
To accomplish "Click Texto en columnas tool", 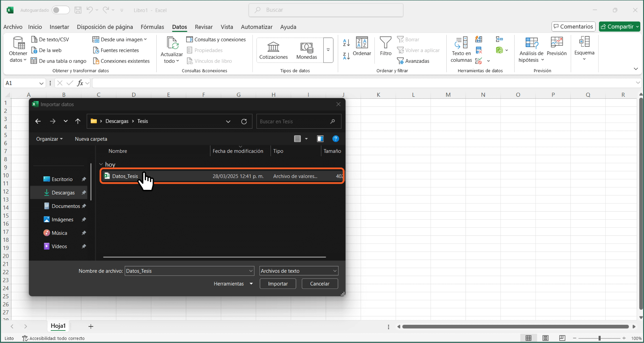I will 461,50.
